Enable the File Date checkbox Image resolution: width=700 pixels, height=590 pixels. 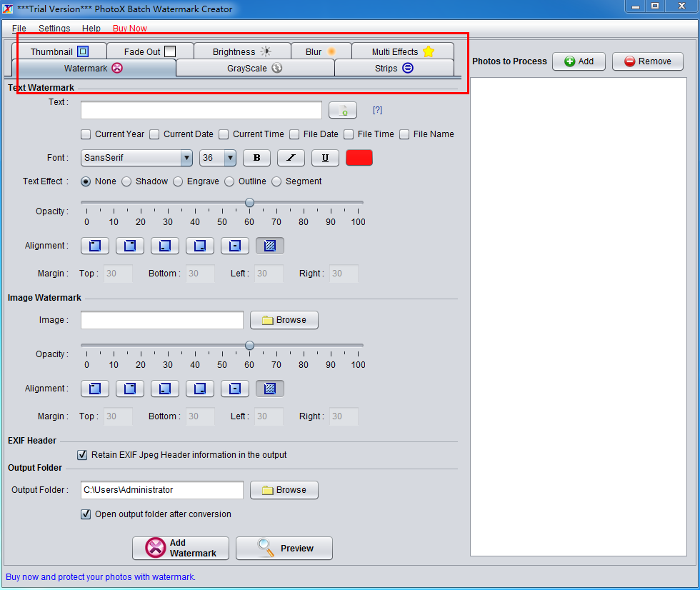click(294, 134)
